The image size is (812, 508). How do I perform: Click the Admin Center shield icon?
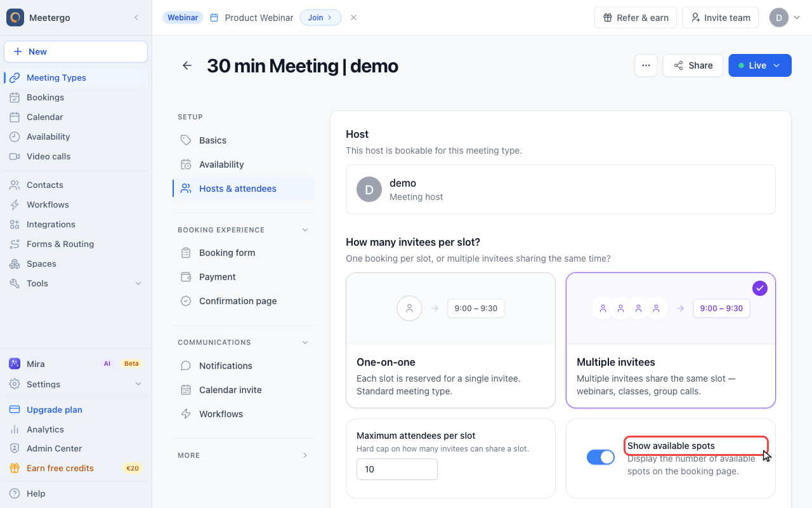(x=15, y=448)
